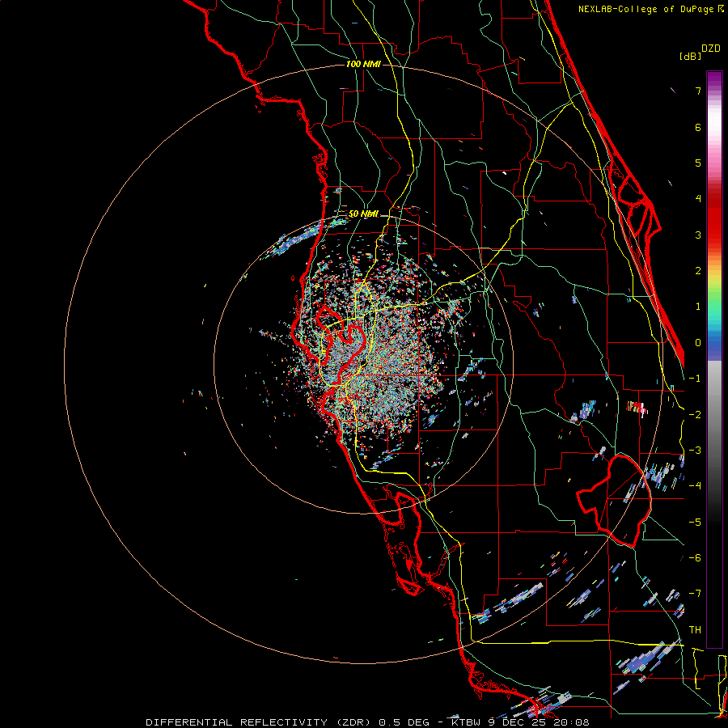Click the "TH" threshold label on the scale
This screenshot has width=728, height=728.
point(695,630)
